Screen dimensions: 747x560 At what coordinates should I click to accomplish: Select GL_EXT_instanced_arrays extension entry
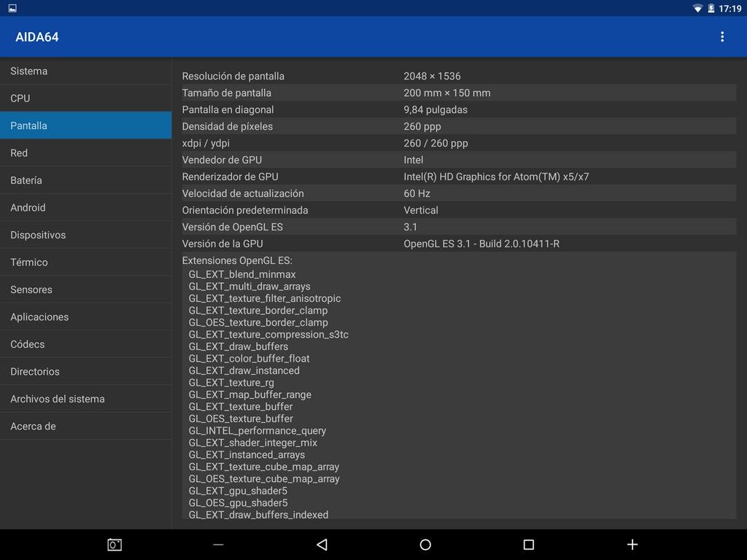pos(247,454)
